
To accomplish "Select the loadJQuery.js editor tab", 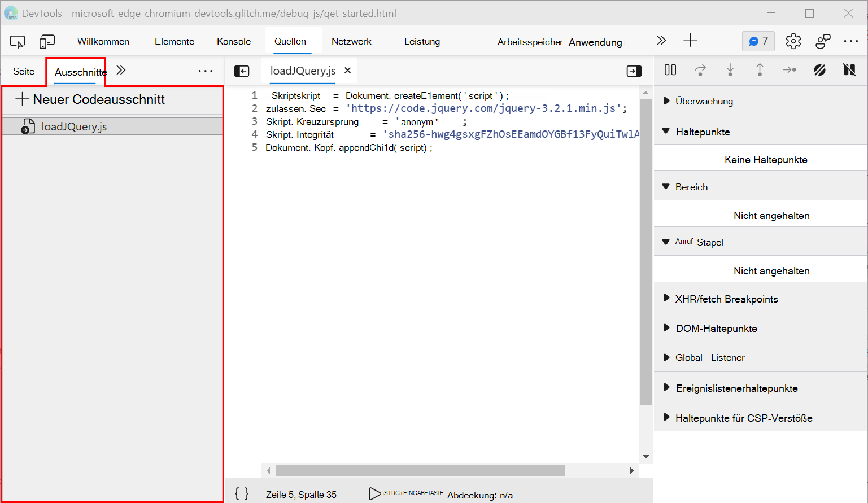I will point(303,71).
